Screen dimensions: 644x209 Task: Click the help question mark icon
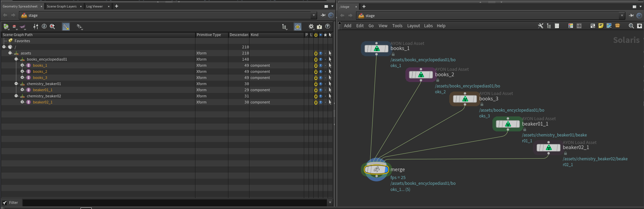[328, 27]
